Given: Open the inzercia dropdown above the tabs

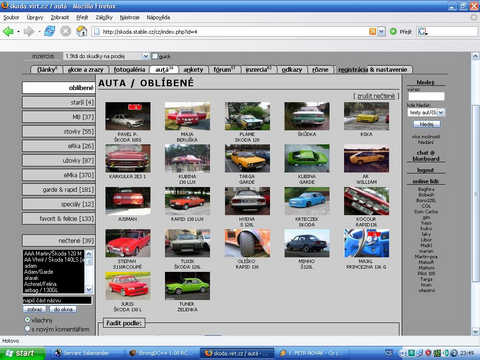Looking at the screenshot, I should click(106, 56).
